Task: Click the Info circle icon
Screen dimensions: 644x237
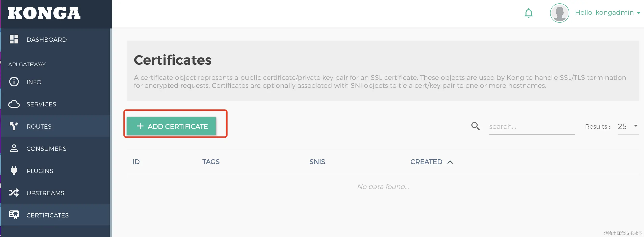Action: tap(14, 82)
